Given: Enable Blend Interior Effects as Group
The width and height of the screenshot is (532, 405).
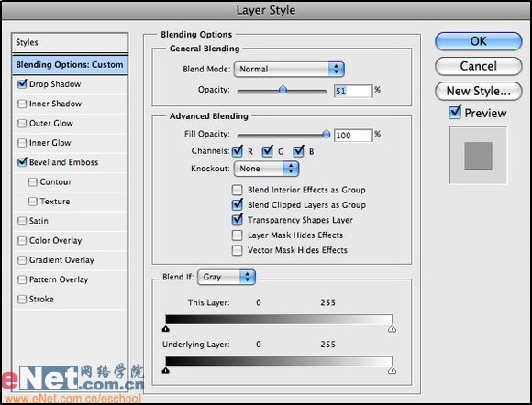Looking at the screenshot, I should [x=237, y=190].
